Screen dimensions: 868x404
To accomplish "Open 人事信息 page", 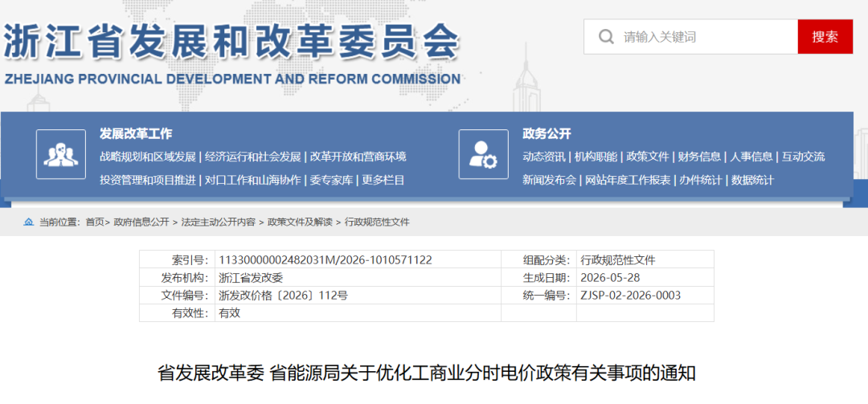I will click(x=751, y=157).
